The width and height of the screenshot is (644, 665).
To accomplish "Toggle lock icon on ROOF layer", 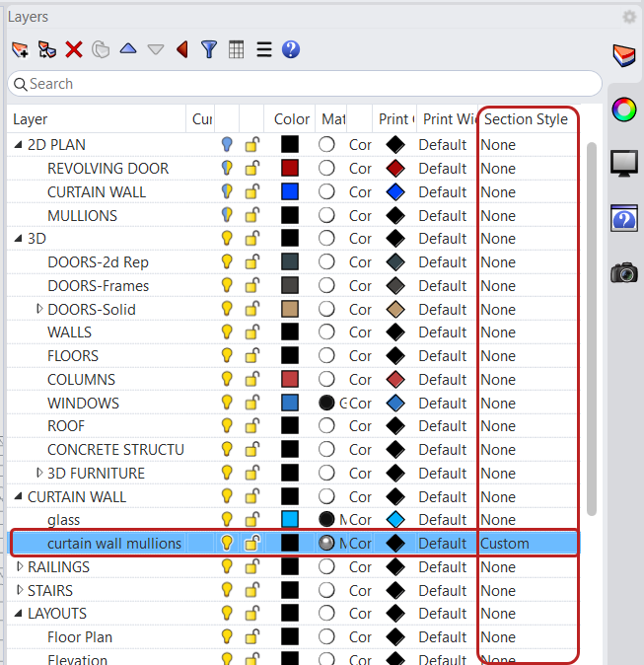I will click(252, 426).
